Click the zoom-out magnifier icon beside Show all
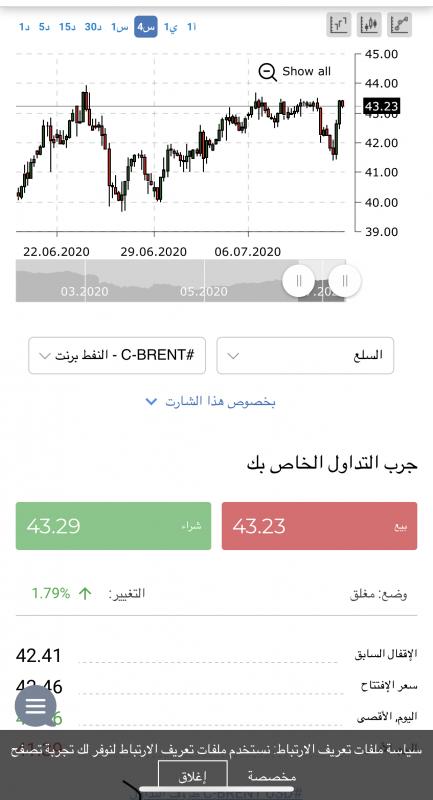Viewport: 433px width, 800px height. click(x=267, y=72)
